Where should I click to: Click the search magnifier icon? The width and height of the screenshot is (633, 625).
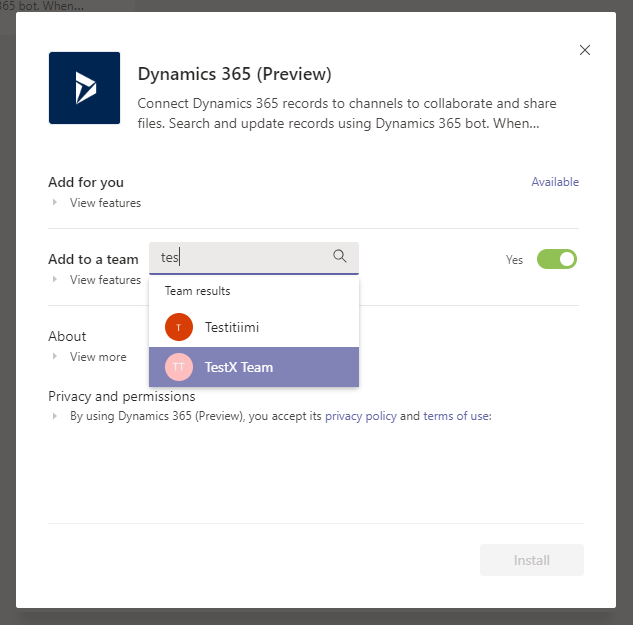click(x=340, y=257)
